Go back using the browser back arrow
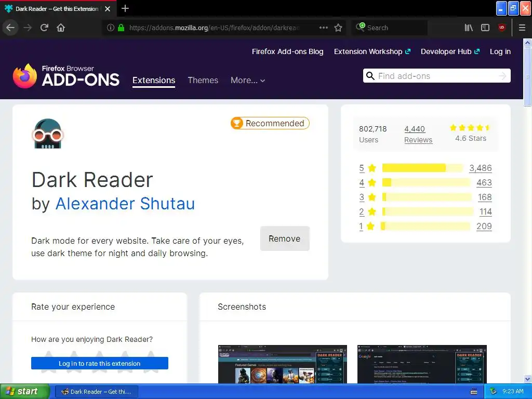532x399 pixels. (x=10, y=28)
